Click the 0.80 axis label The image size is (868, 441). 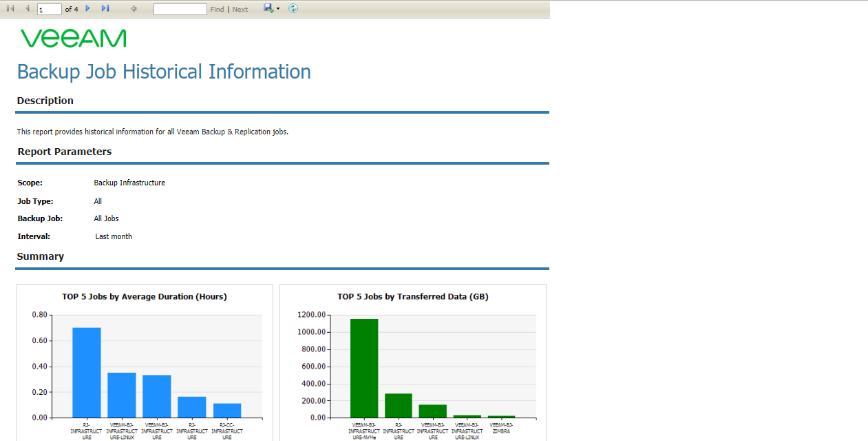click(39, 315)
